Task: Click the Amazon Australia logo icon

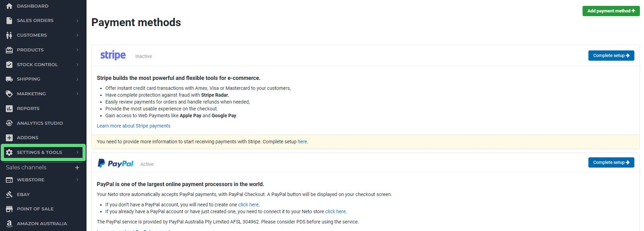Action: (x=9, y=224)
